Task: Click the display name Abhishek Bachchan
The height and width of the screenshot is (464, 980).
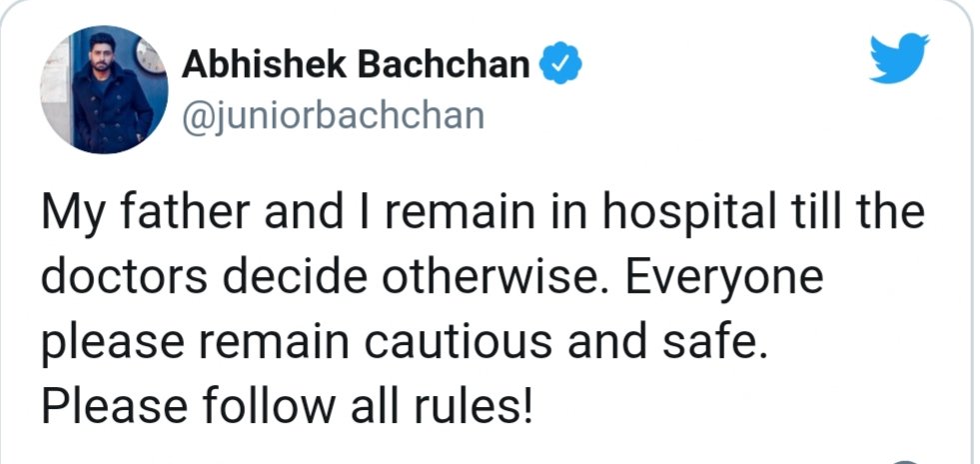Action: coord(356,64)
